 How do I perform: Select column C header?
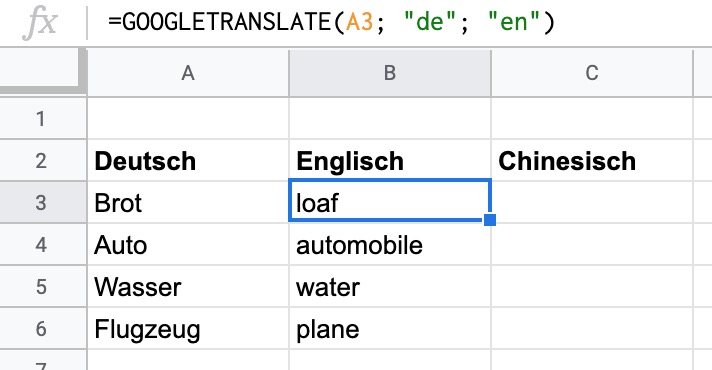point(592,73)
